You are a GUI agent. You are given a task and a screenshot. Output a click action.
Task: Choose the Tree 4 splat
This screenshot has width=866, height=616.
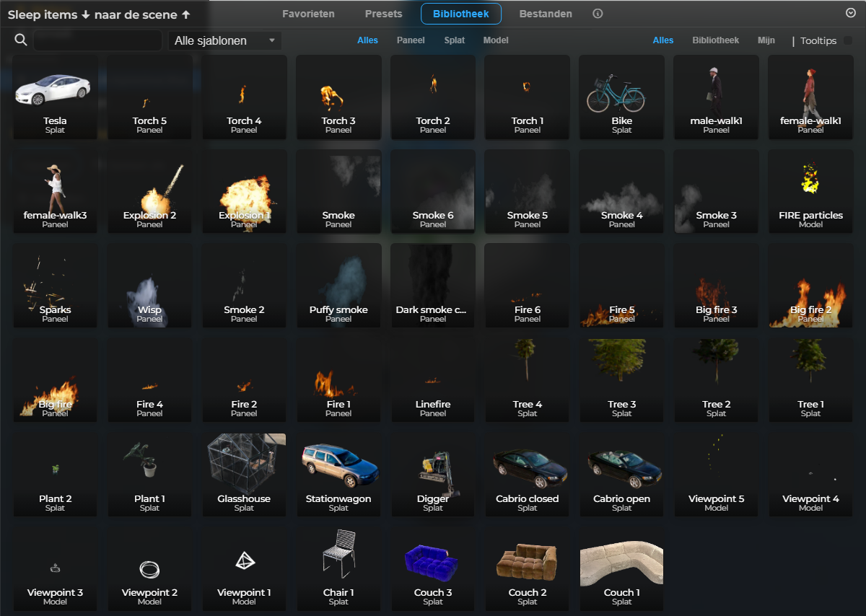click(528, 380)
